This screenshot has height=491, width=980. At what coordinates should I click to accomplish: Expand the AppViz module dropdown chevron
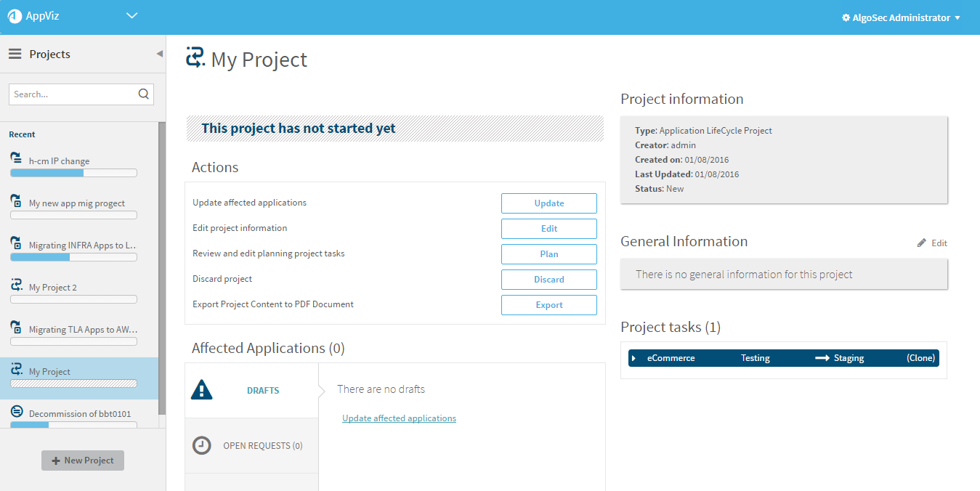(x=131, y=16)
